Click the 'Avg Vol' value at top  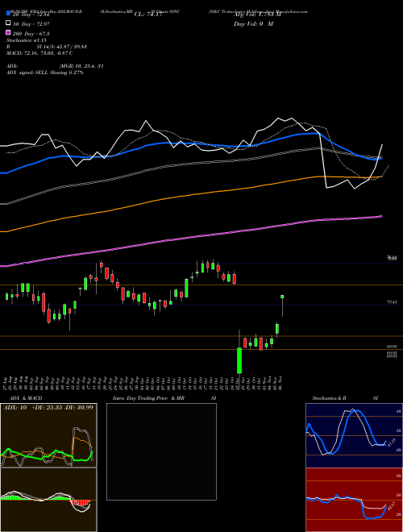click(257, 15)
